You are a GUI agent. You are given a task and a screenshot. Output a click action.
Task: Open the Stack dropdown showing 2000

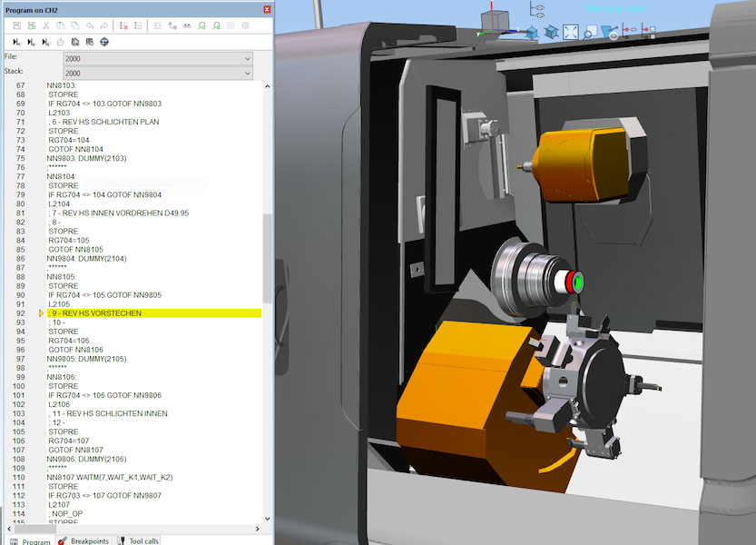[158, 73]
